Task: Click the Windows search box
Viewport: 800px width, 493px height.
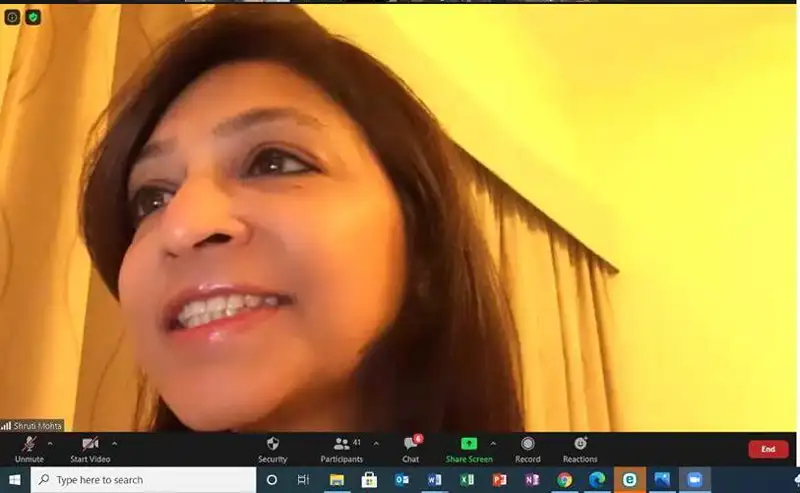Action: point(143,480)
